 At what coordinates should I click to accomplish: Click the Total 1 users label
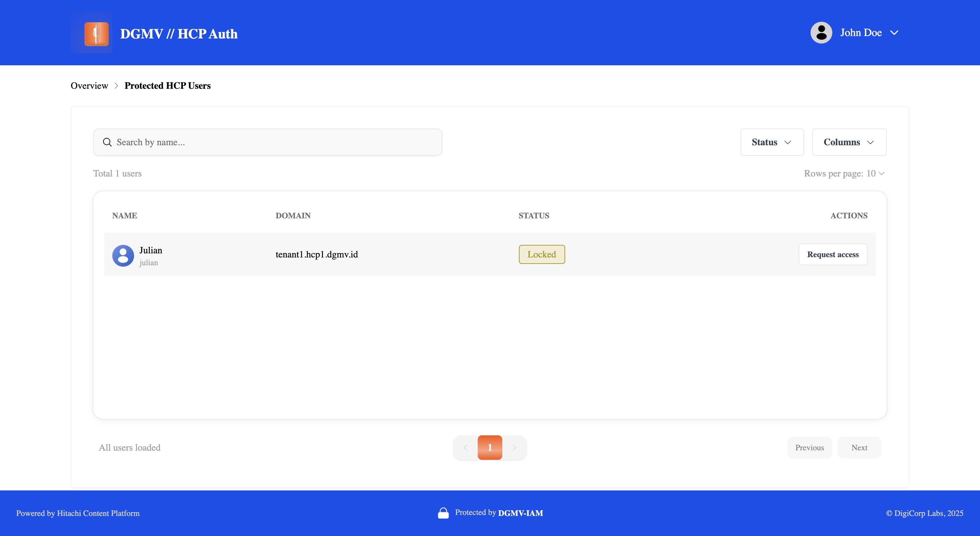coord(117,173)
